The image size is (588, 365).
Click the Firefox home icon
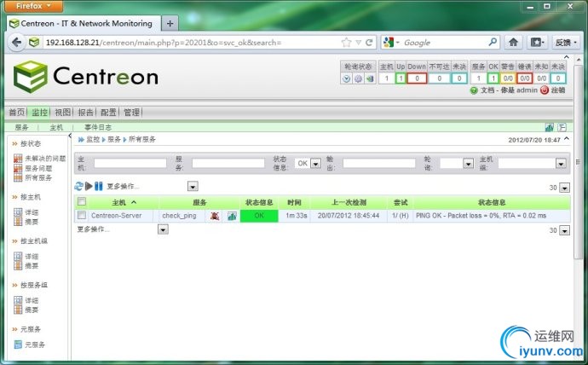pos(513,43)
